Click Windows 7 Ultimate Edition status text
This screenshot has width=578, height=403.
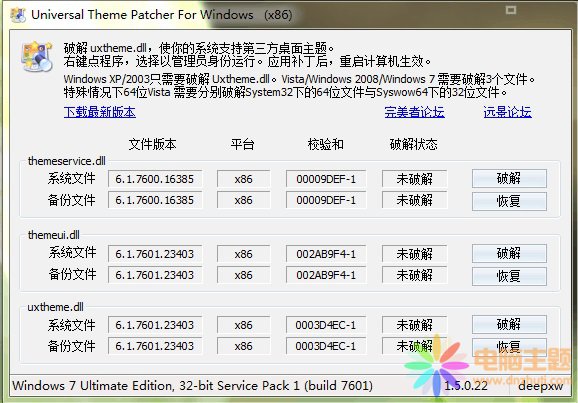(192, 386)
